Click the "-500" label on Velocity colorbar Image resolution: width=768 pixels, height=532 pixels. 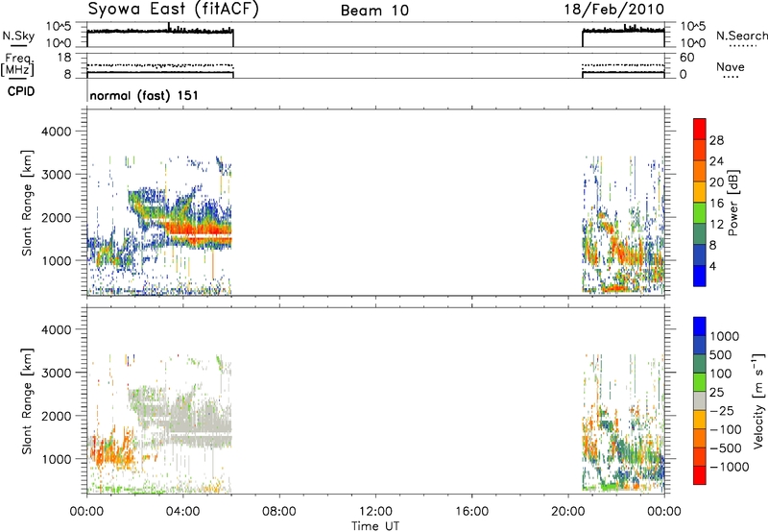coord(726,447)
